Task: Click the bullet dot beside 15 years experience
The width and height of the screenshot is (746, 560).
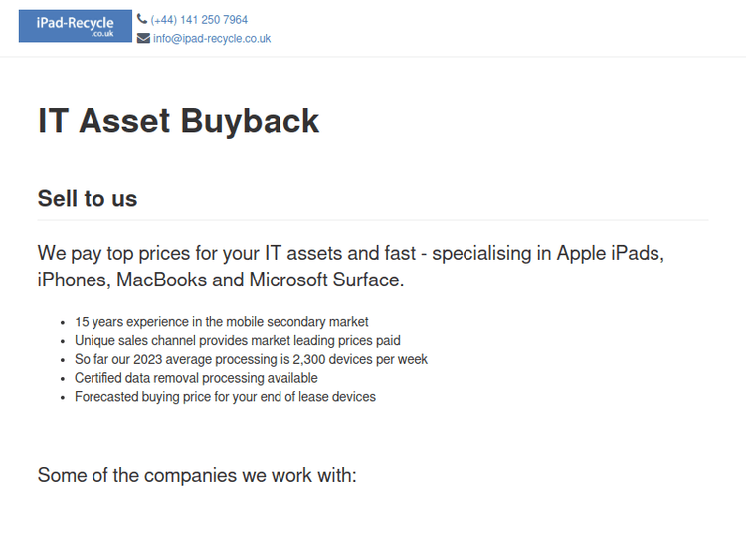Action: (64, 323)
